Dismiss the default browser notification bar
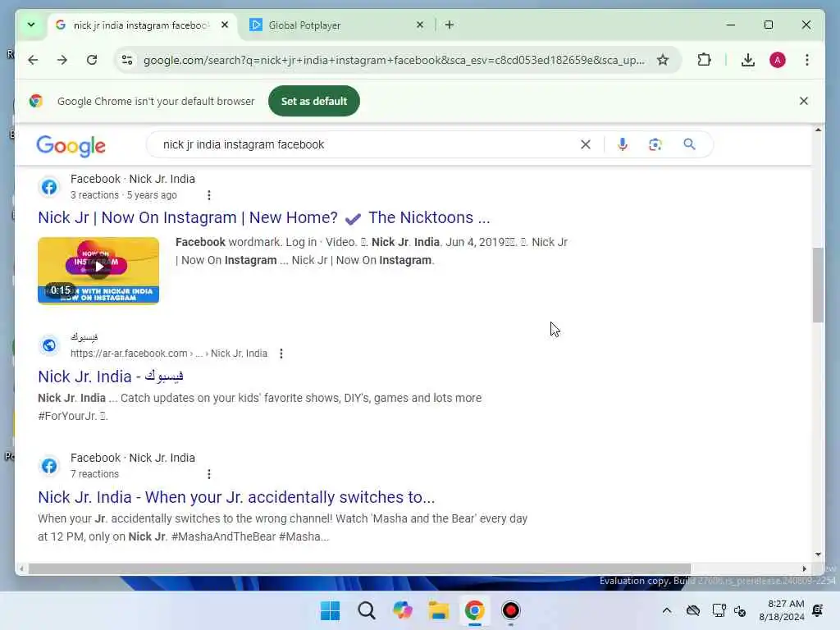The width and height of the screenshot is (840, 630). [804, 101]
